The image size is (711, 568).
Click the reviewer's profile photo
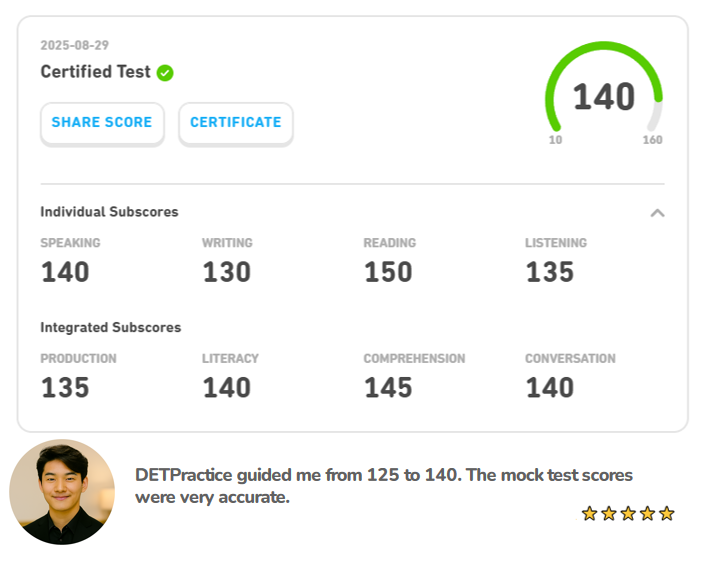pyautogui.click(x=62, y=492)
